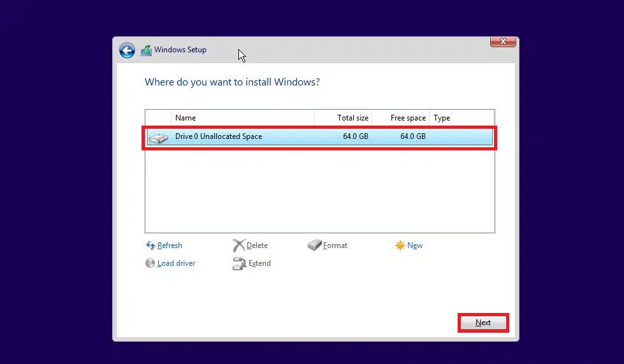Click the 64.0 GB value under Free space

coord(412,136)
